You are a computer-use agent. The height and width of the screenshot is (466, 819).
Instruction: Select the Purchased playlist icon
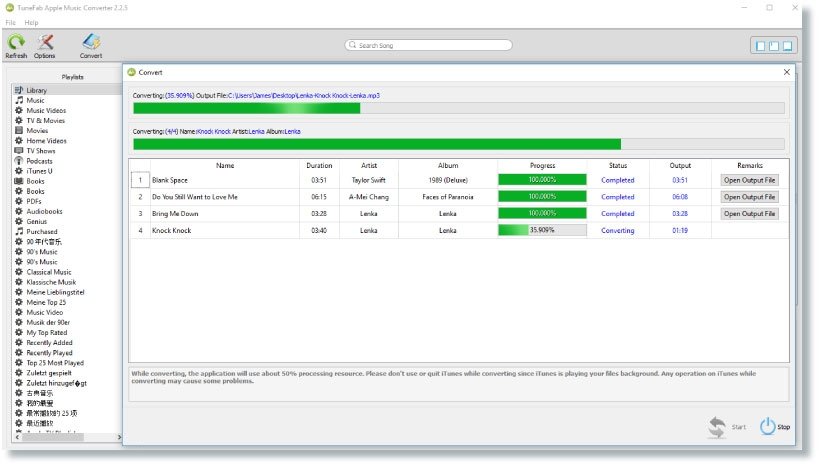tap(19, 231)
